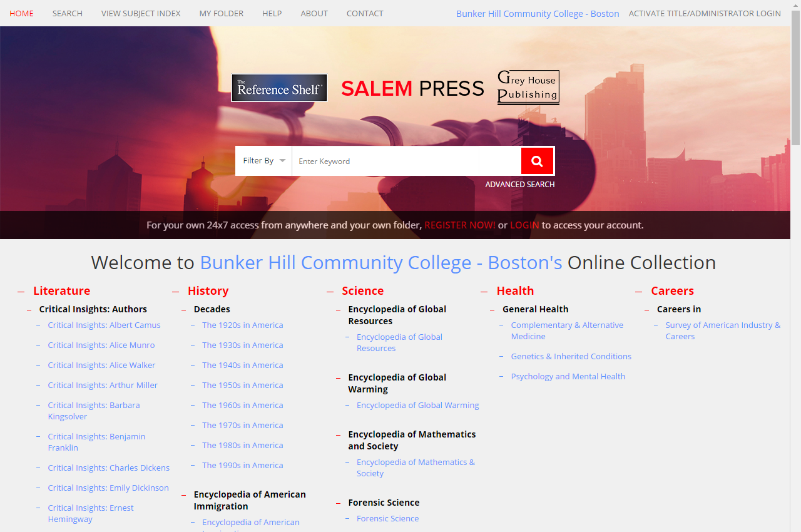Screen dimensions: 801x532
Task: Click the Salem Press logo
Action: pyautogui.click(x=412, y=88)
